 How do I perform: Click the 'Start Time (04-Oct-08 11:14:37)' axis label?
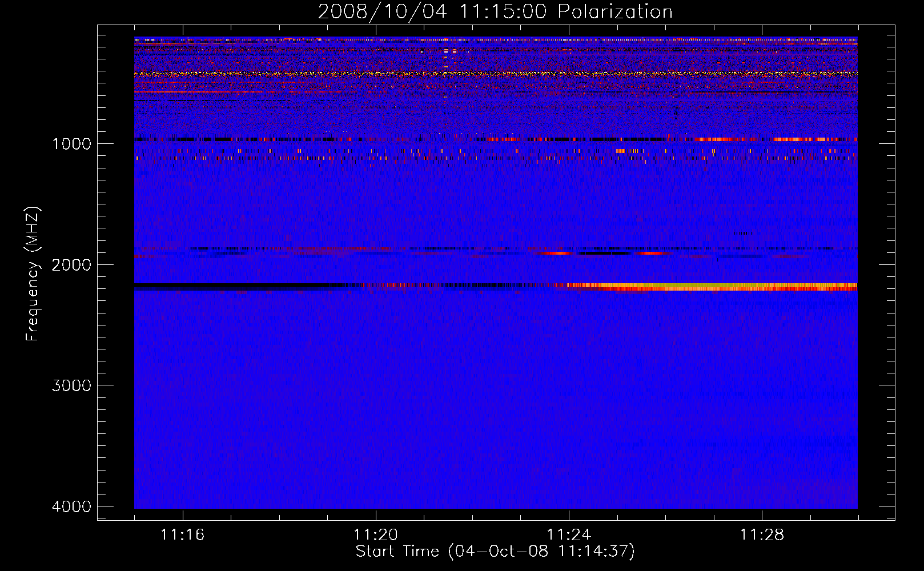(495, 552)
